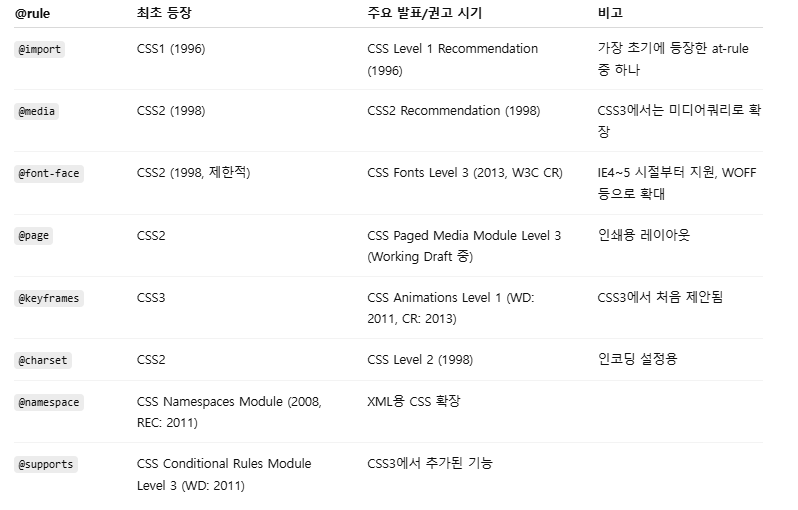Click the @supports code label
Screen dimensions: 798x510
[x=46, y=464]
